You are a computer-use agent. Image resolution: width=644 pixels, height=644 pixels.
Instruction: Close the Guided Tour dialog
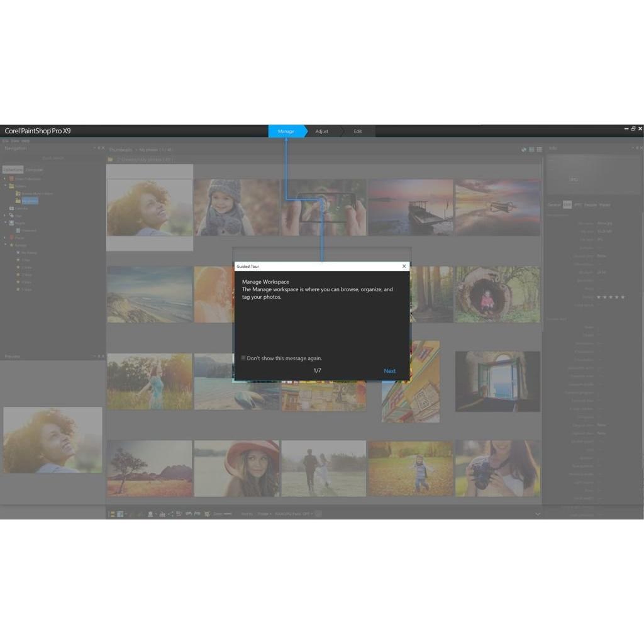(x=404, y=267)
